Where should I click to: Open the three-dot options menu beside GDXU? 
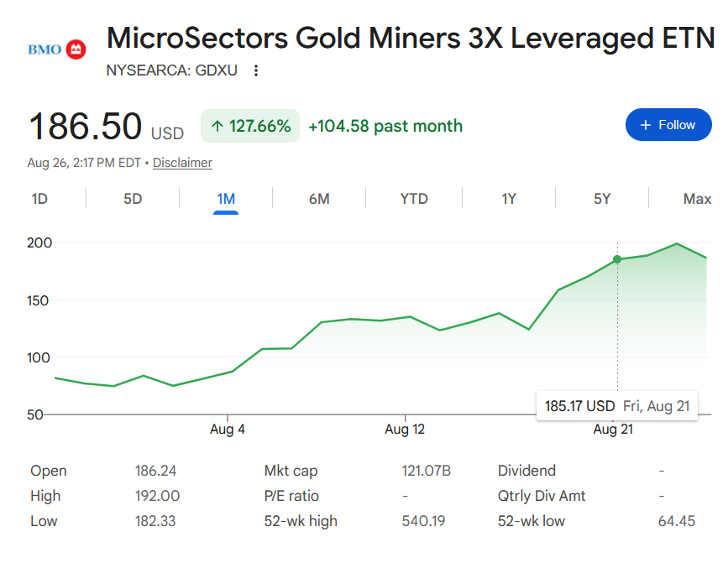[256, 70]
